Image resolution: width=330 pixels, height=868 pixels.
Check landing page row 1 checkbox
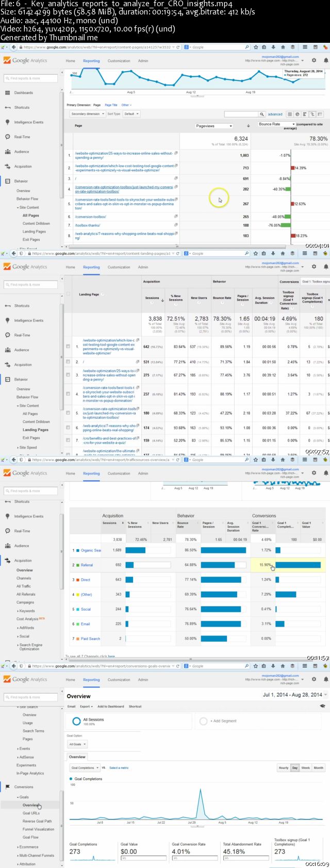coord(68,347)
